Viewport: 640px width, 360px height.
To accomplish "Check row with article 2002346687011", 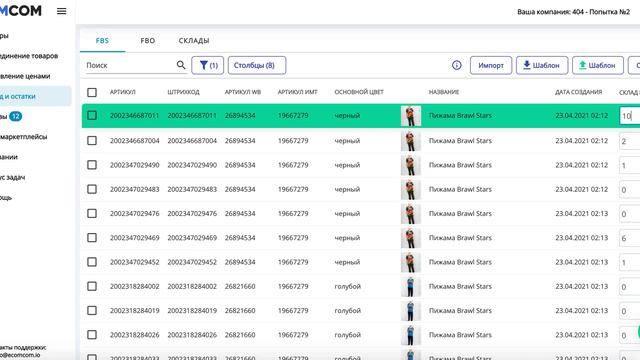I will (x=92, y=116).
